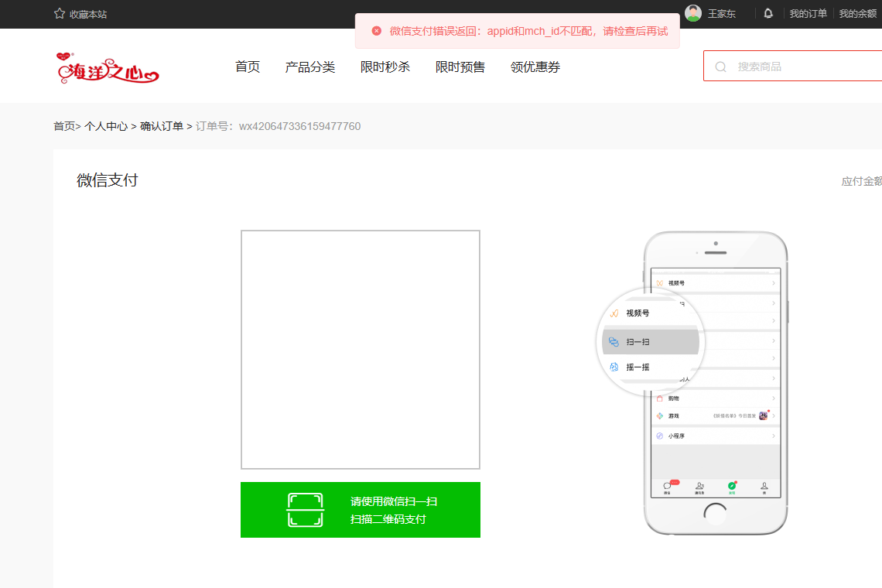The width and height of the screenshot is (882, 588).
Task: Open 我的订单 in top bar
Action: [808, 13]
